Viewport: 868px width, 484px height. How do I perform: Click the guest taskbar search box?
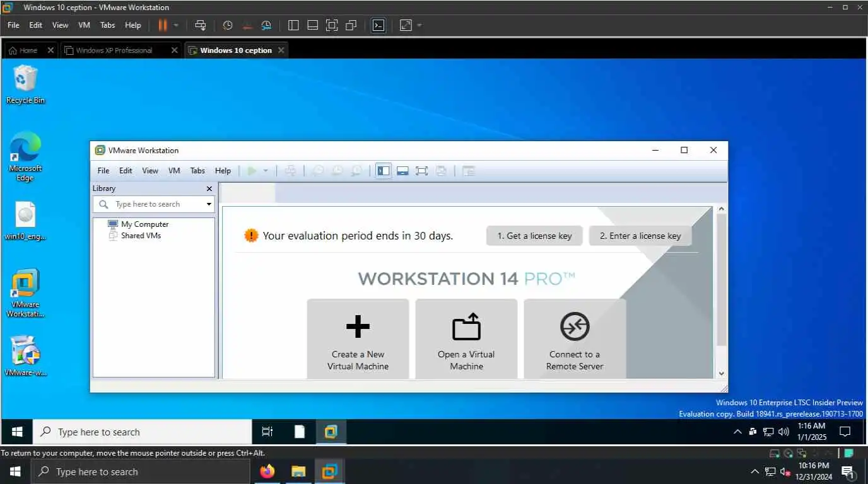click(143, 432)
